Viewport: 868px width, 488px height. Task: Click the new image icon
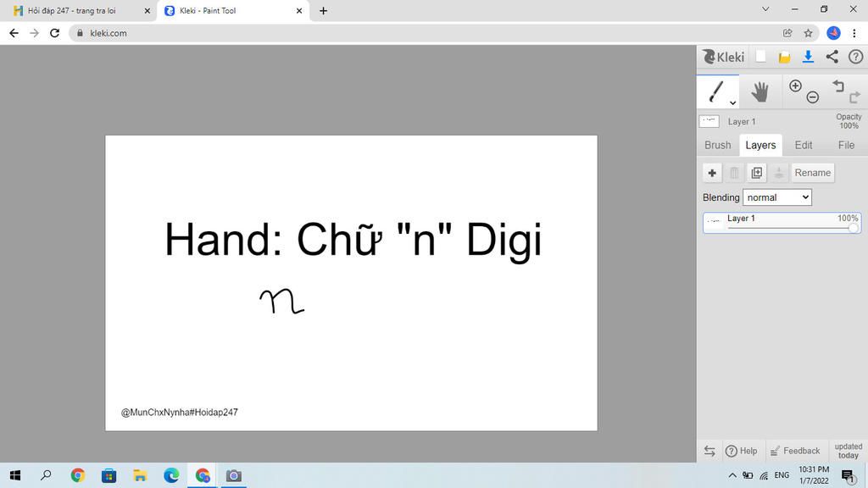tap(761, 57)
